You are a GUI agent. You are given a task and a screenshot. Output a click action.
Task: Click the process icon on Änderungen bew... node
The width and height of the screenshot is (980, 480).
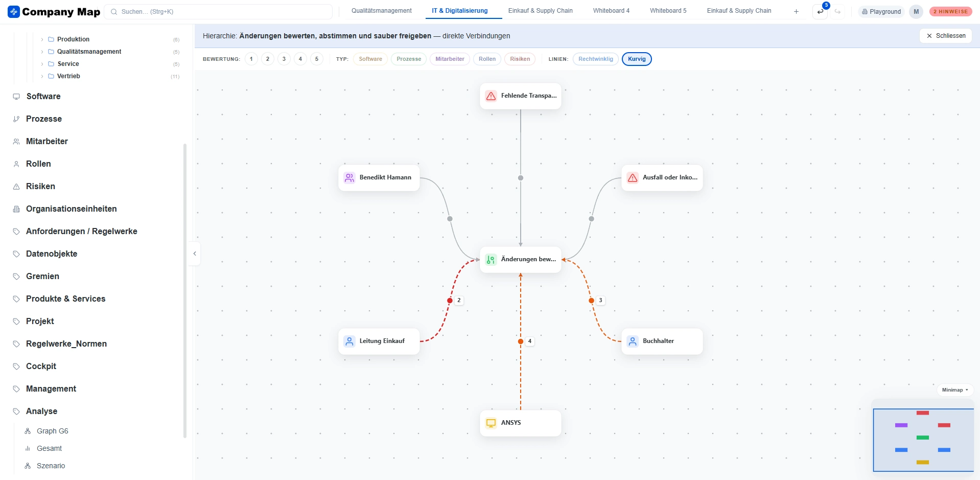point(491,260)
